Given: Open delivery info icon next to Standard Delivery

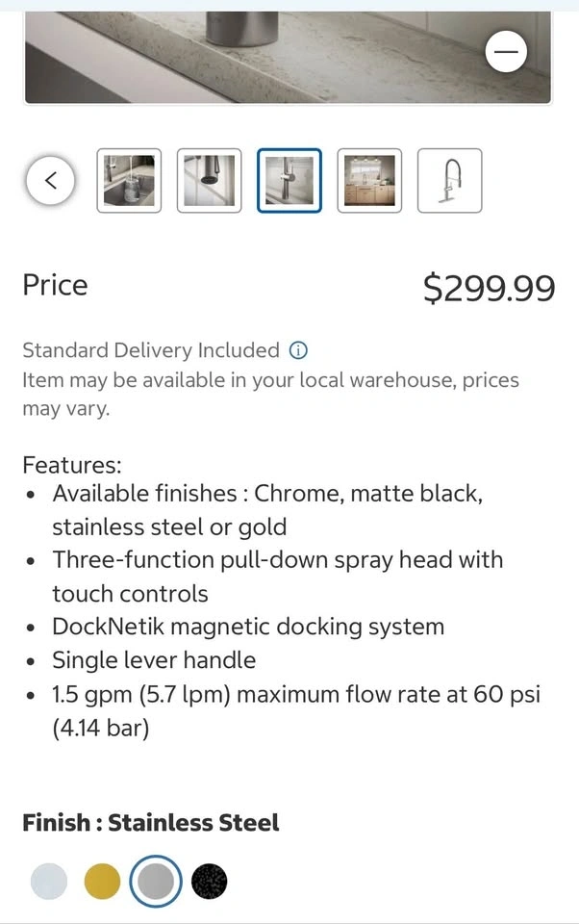Looking at the screenshot, I should (298, 350).
